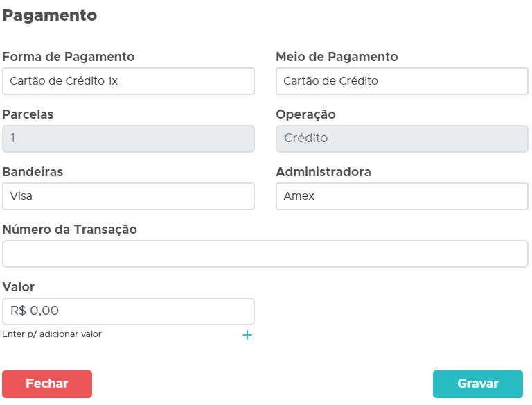Screen dimensions: 532x405
Task: Click the Valor field showing R$ 0,00
Action: (x=128, y=311)
